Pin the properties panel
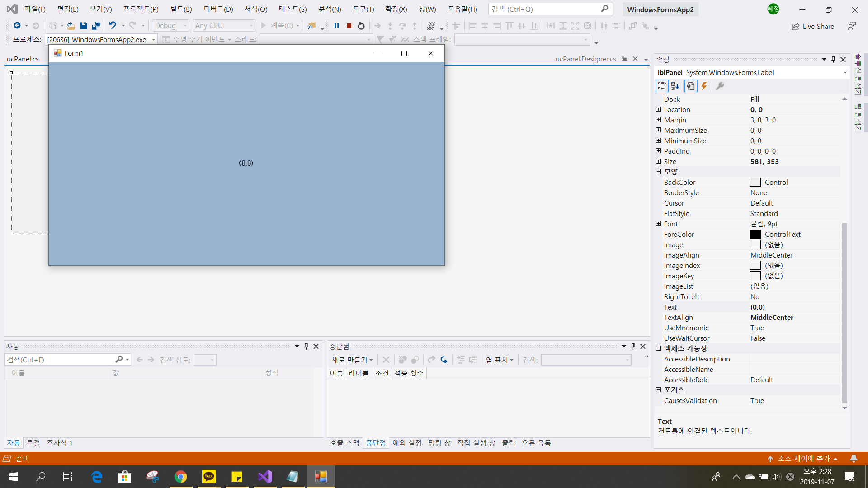This screenshot has height=488, width=868. pyautogui.click(x=833, y=60)
